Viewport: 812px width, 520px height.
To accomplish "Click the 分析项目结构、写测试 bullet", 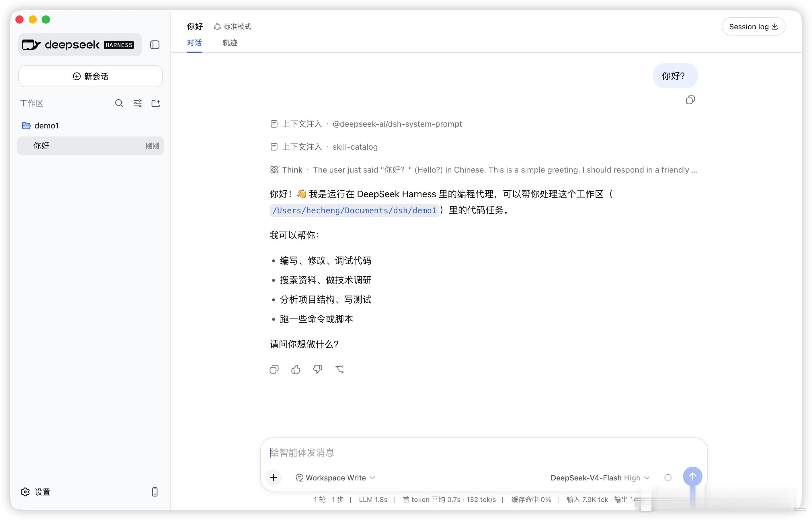I will pos(325,300).
